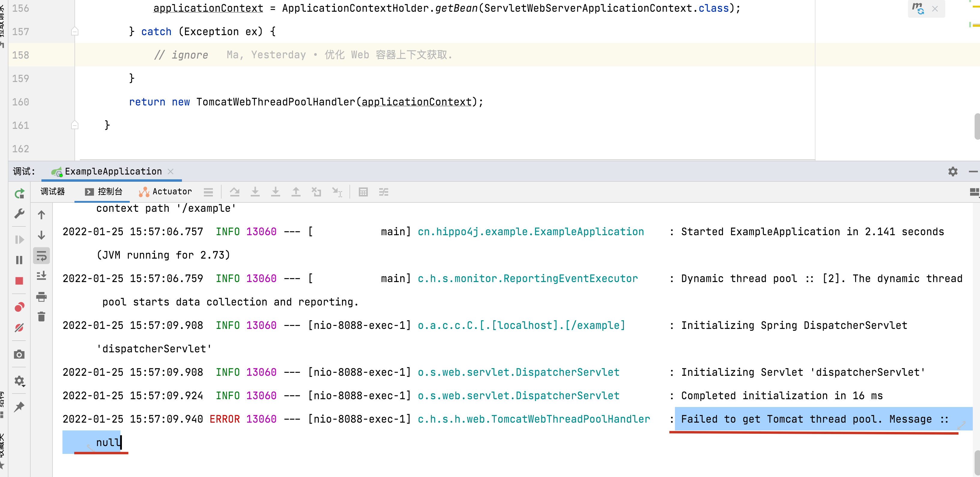The image size is (980, 477).
Task: Open the debugger settings gear dropdown
Action: [x=19, y=381]
